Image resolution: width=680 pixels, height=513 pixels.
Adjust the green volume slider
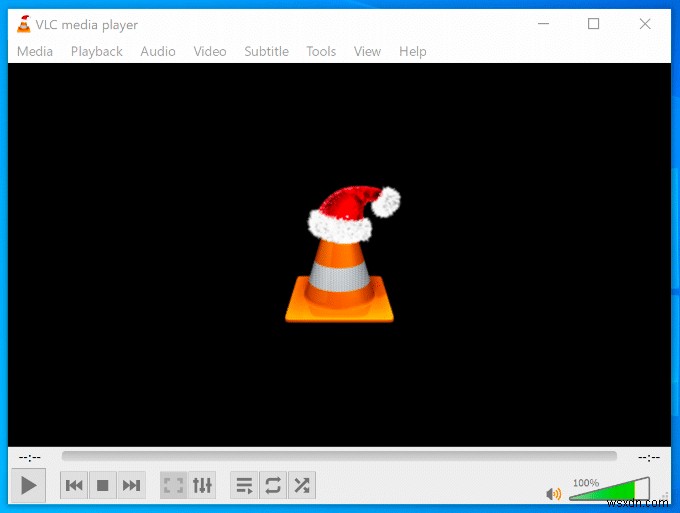(x=609, y=489)
